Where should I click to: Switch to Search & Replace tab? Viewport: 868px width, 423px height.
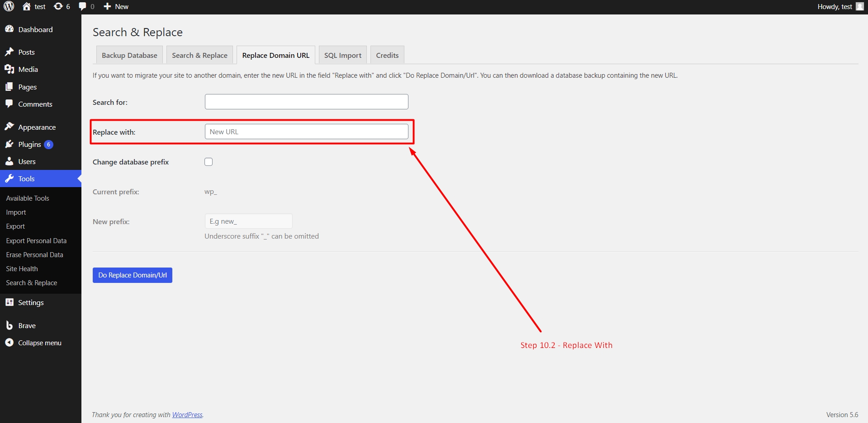199,55
